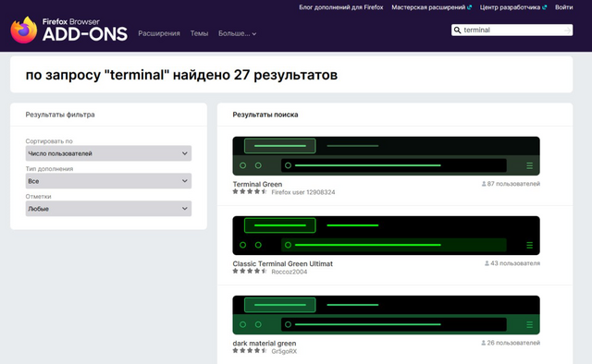This screenshot has height=364, width=592.
Task: Open the Отметки dropdown
Action: 108,209
